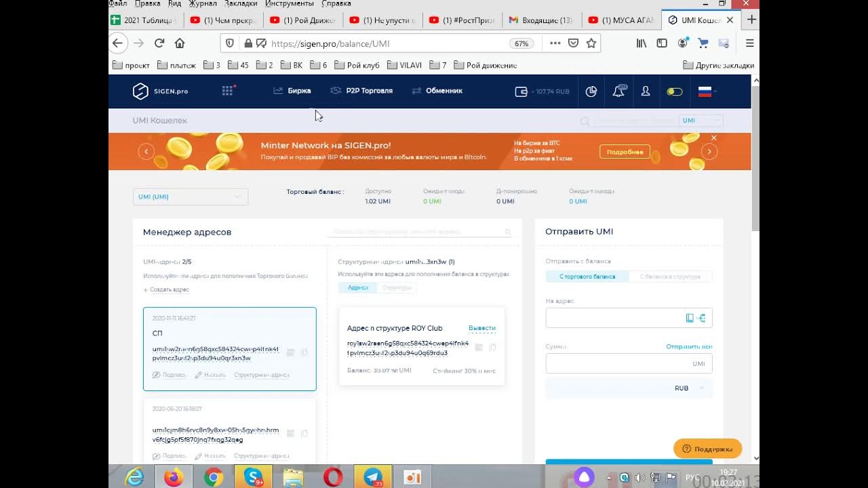Select С торгового баланса option

tap(587, 277)
